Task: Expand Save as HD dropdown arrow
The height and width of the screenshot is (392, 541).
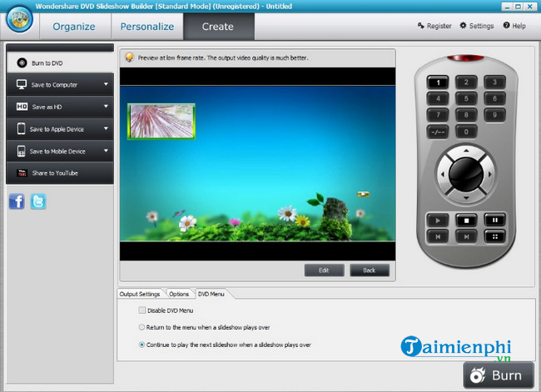Action: (x=106, y=107)
